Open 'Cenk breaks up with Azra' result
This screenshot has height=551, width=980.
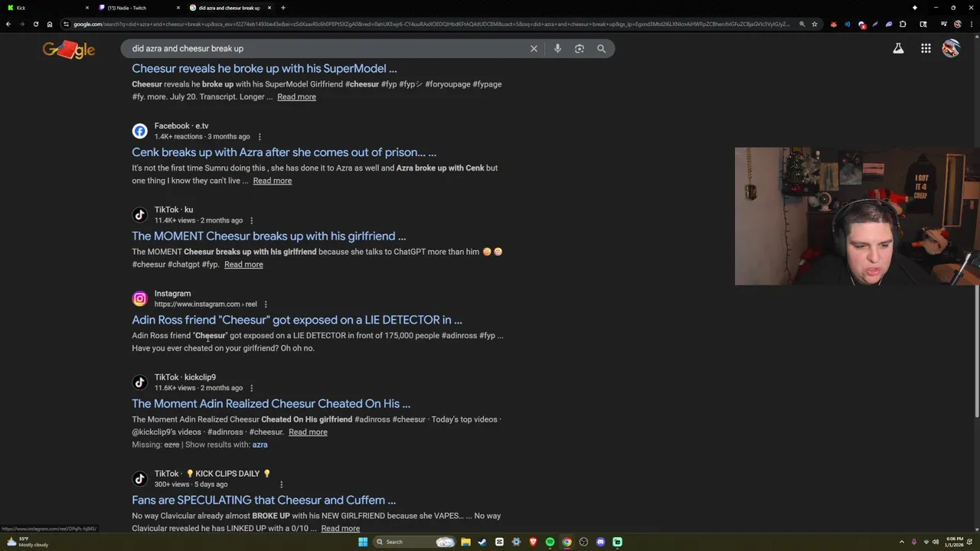click(284, 152)
